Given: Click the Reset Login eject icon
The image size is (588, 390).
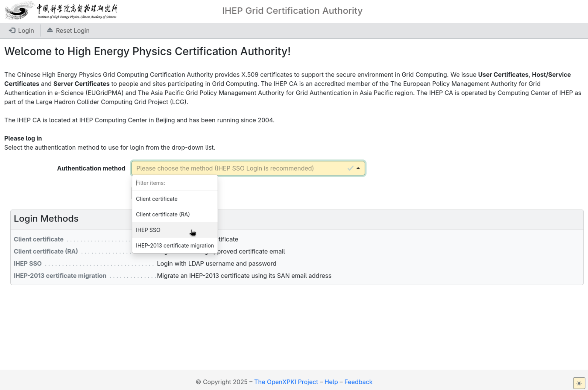Looking at the screenshot, I should [x=50, y=30].
